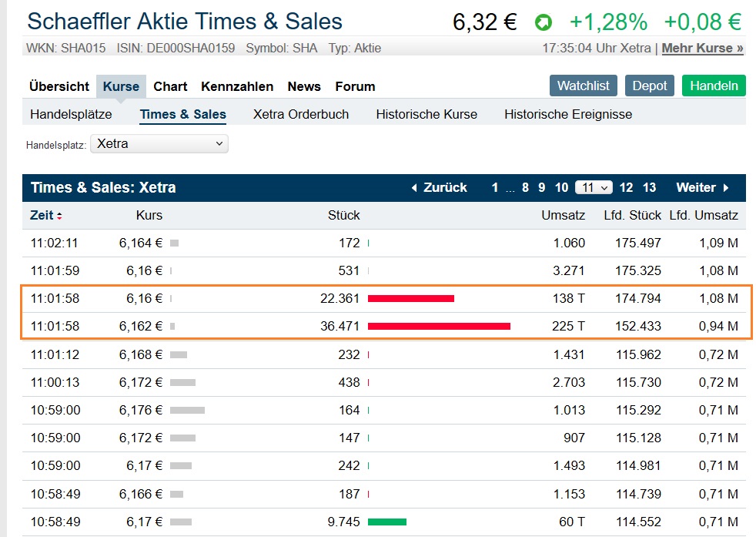
Task: Click the left arrow icon before Zurück
Action: (414, 188)
